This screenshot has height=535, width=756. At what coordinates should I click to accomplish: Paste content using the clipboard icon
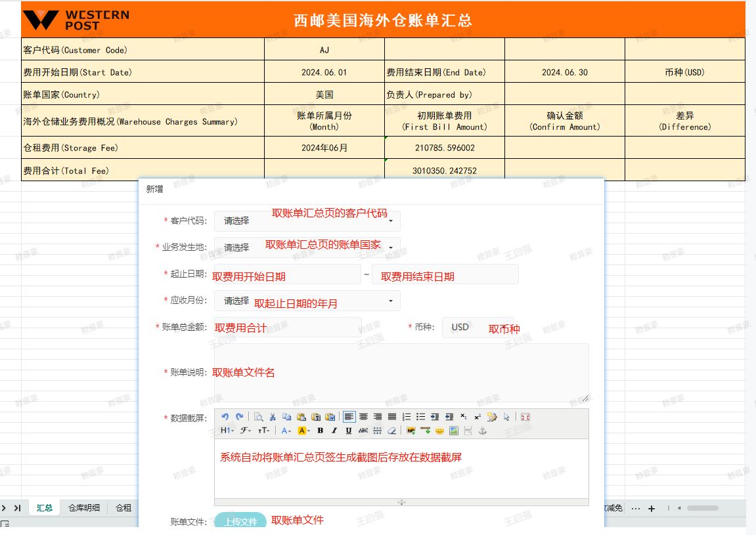(x=301, y=417)
